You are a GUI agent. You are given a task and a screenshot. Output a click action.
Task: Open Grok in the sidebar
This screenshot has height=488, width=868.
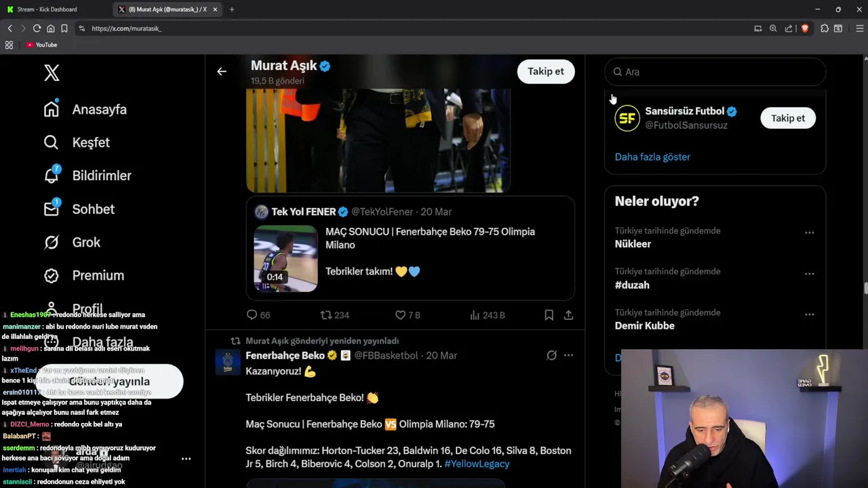coord(72,242)
